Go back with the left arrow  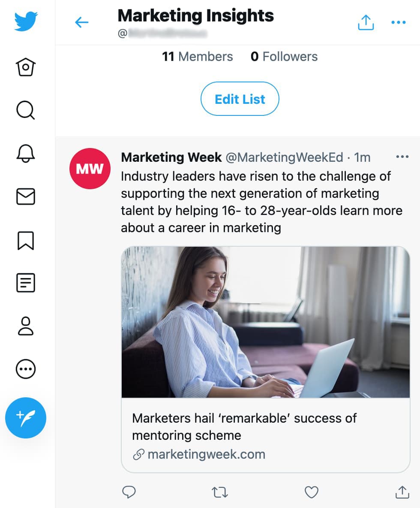[x=81, y=22]
